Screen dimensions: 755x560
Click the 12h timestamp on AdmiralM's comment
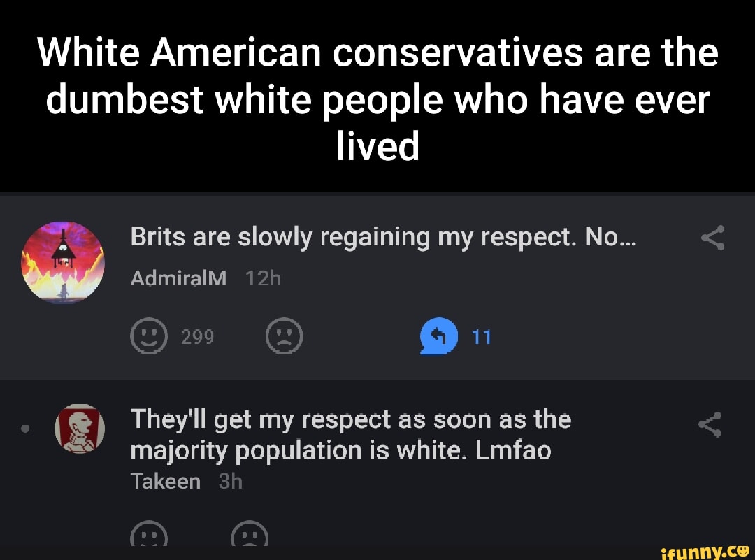point(263,278)
